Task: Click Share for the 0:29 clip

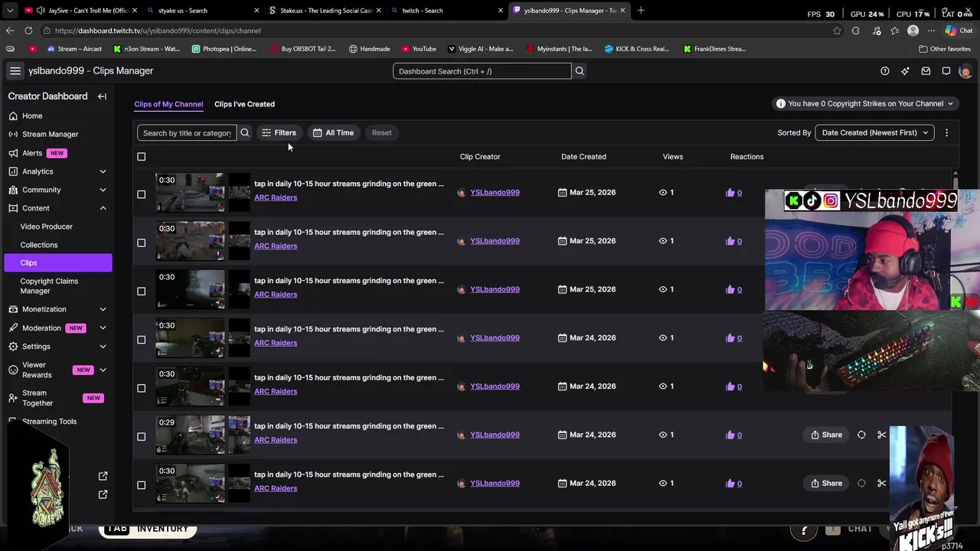Action: 827,435
